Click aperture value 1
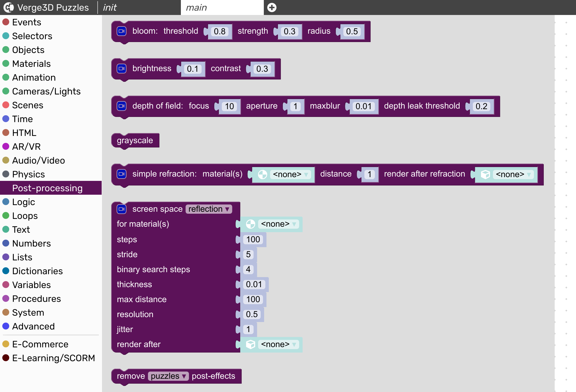This screenshot has width=576, height=392. tap(295, 106)
